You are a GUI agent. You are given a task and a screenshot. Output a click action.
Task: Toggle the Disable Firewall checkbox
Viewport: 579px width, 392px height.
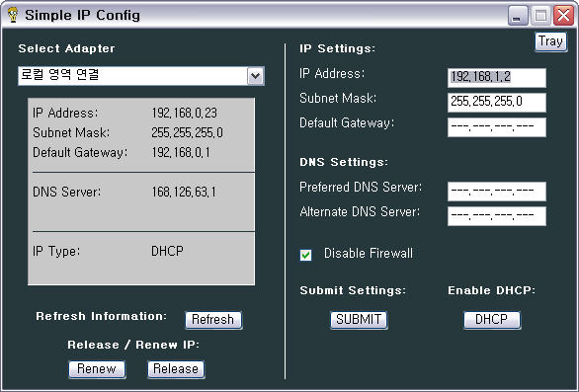(x=305, y=255)
